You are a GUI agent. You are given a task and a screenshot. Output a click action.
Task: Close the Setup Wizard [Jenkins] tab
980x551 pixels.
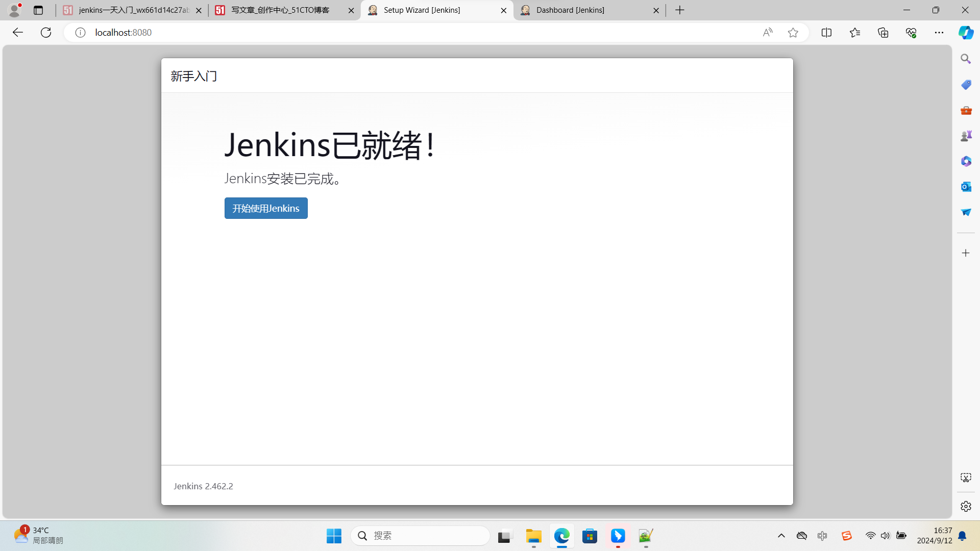coord(503,10)
